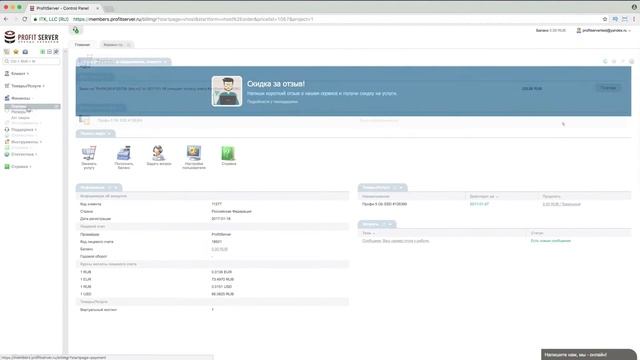Sort by the Действует до column header
Viewport: 640px width, 360px height.
(484, 196)
